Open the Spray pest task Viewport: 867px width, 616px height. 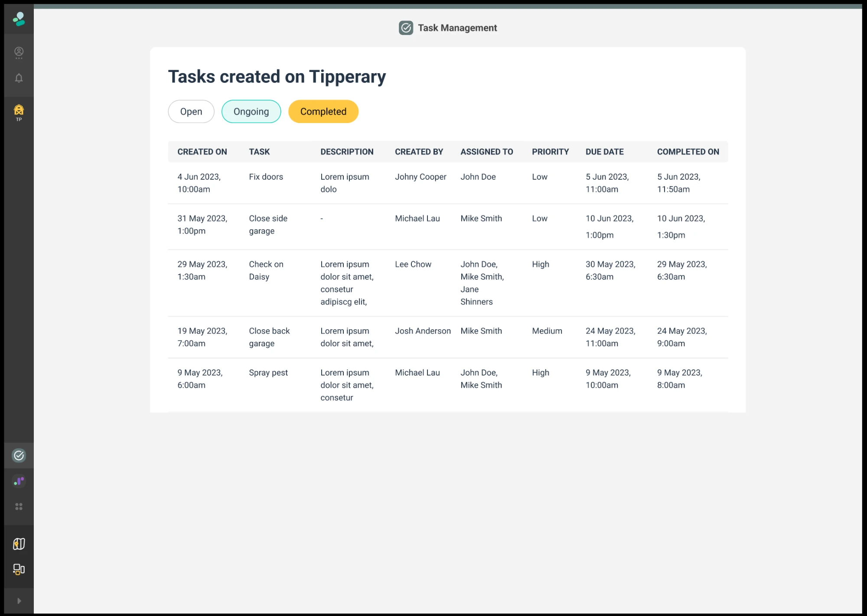(268, 373)
